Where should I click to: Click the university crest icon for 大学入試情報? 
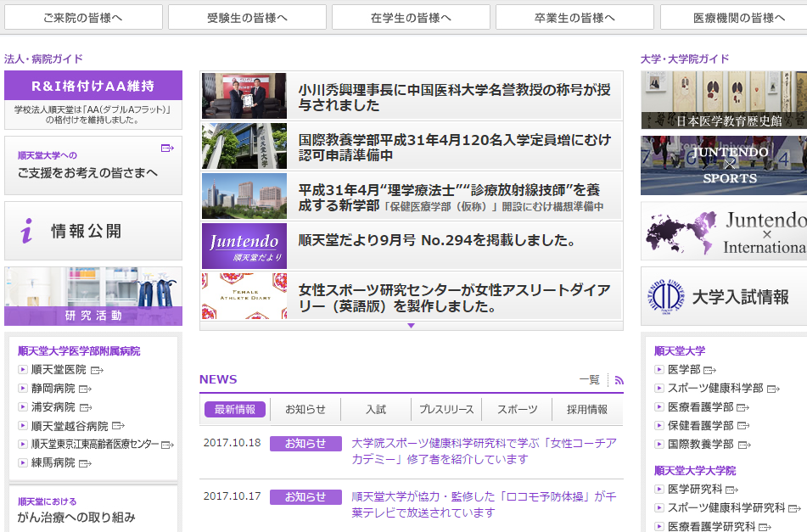point(664,296)
